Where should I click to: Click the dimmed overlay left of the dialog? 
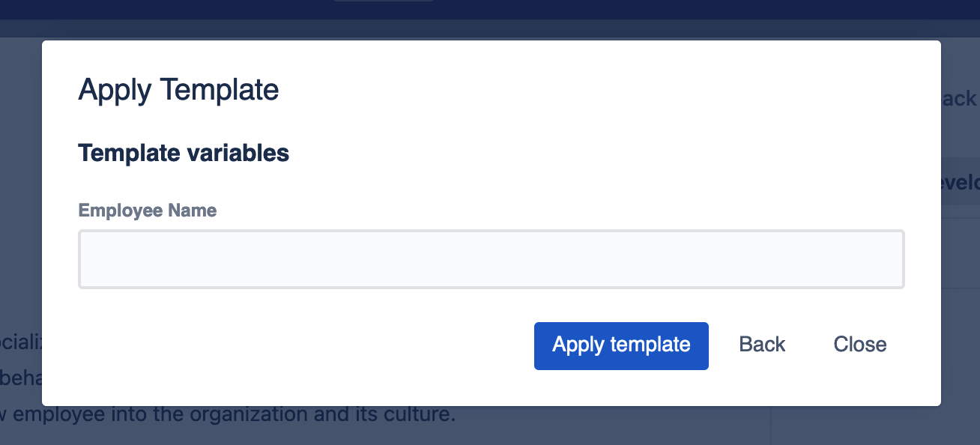20,225
